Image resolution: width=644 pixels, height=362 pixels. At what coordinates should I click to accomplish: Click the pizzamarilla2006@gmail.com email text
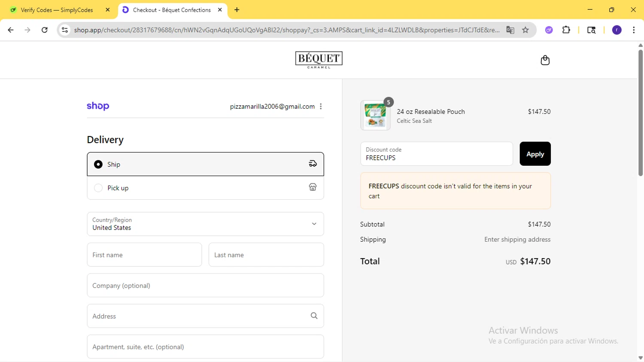tap(272, 106)
